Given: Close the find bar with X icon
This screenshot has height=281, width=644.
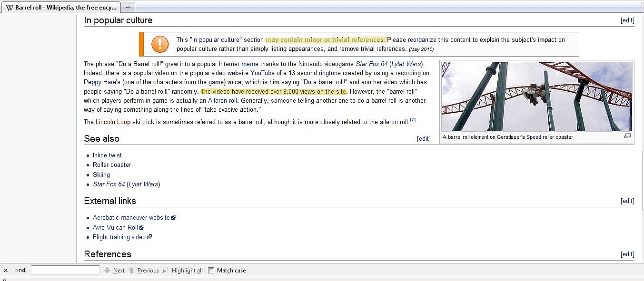Looking at the screenshot, I should click(6, 270).
